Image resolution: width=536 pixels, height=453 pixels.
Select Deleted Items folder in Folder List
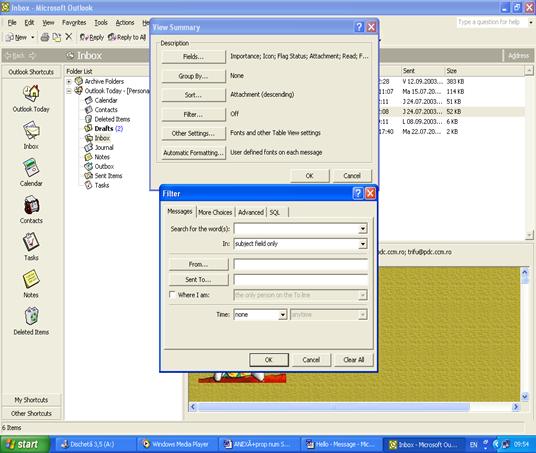click(112, 119)
